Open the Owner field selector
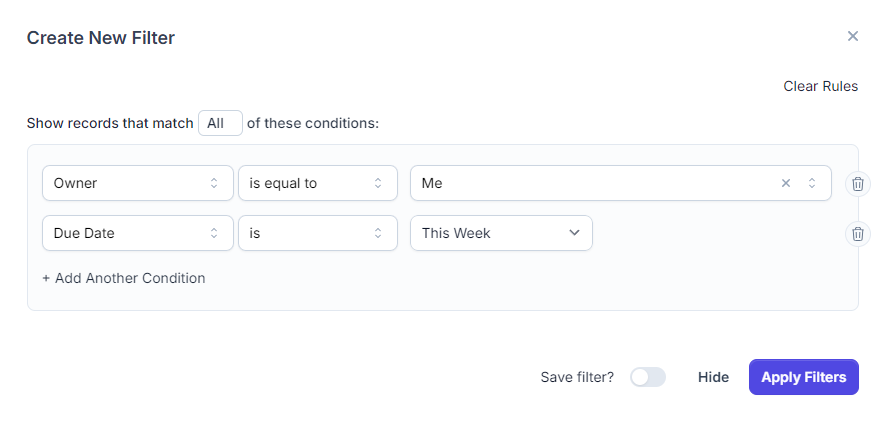Image resolution: width=885 pixels, height=422 pixels. click(138, 183)
